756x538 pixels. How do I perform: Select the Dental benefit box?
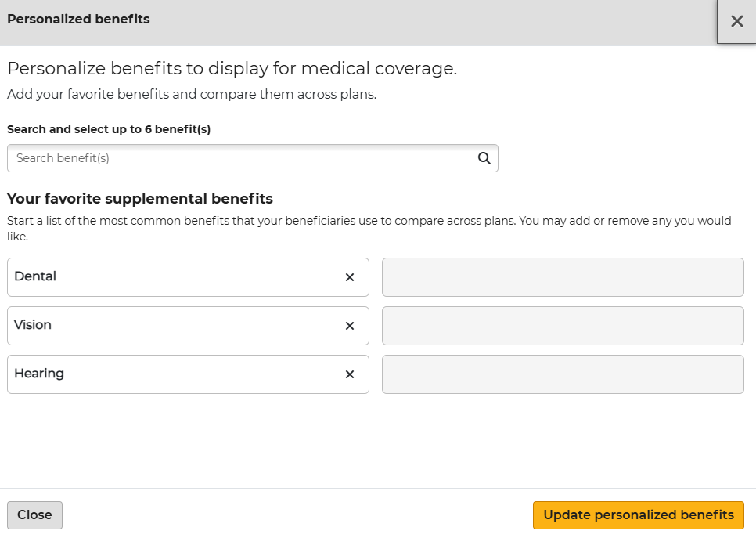click(x=172, y=277)
